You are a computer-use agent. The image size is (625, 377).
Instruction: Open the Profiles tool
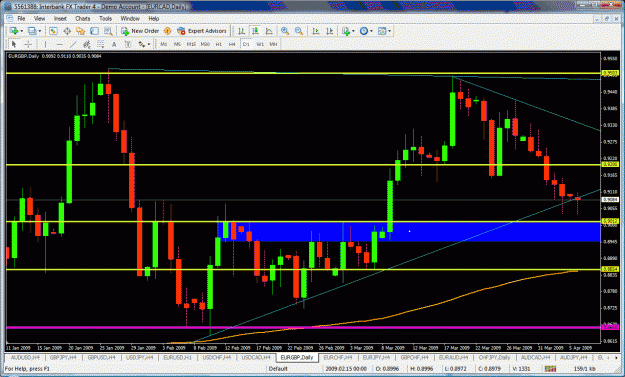click(x=32, y=31)
